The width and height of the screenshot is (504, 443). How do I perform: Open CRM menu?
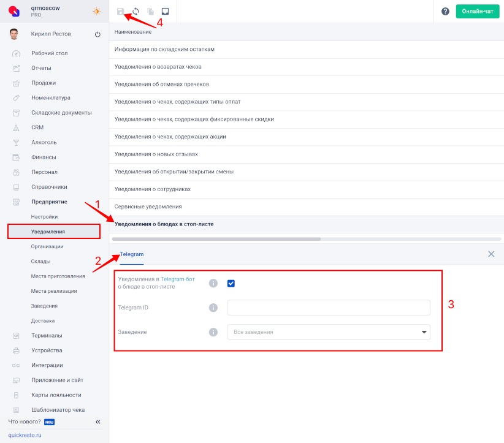37,127
